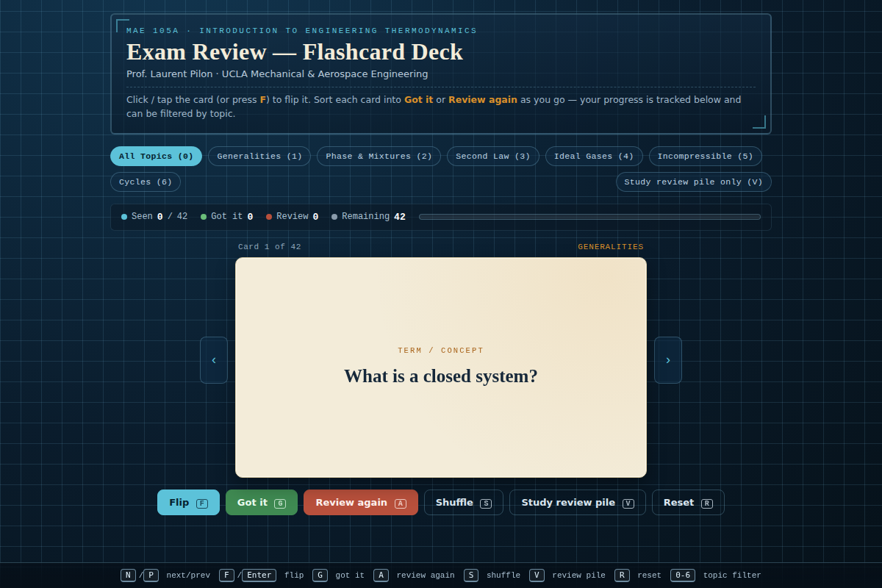Click the 'Card 1 of 42' counter
Viewport: 882px width, 588px height.
pos(270,247)
